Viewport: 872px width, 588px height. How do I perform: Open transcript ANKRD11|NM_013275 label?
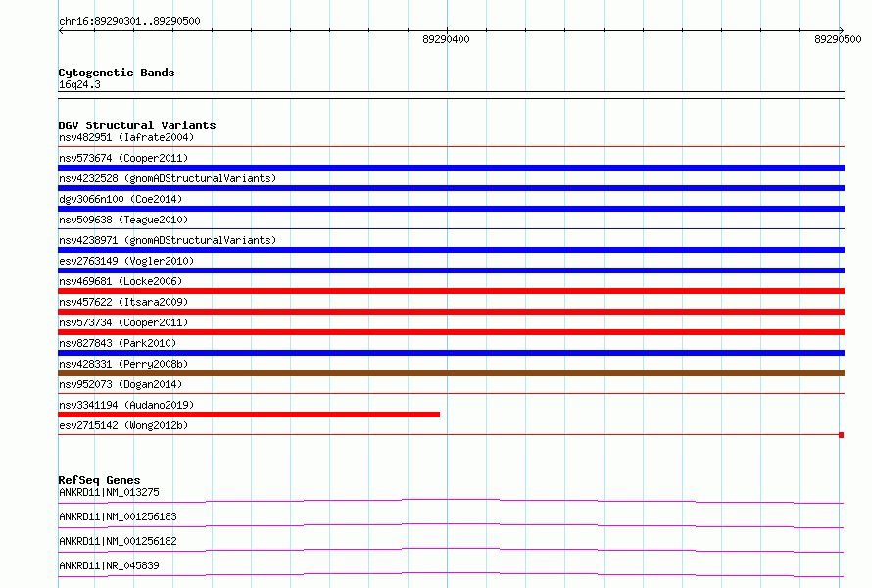pos(109,492)
